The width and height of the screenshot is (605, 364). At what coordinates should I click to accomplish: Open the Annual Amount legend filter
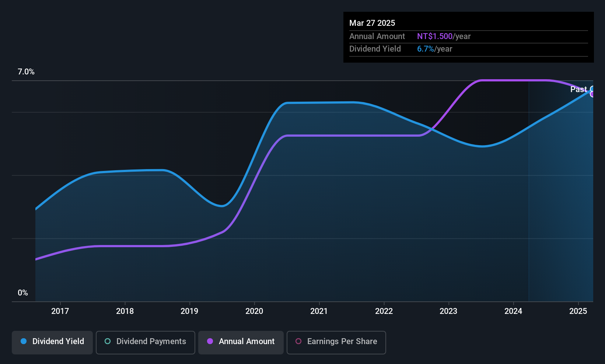coord(241,342)
